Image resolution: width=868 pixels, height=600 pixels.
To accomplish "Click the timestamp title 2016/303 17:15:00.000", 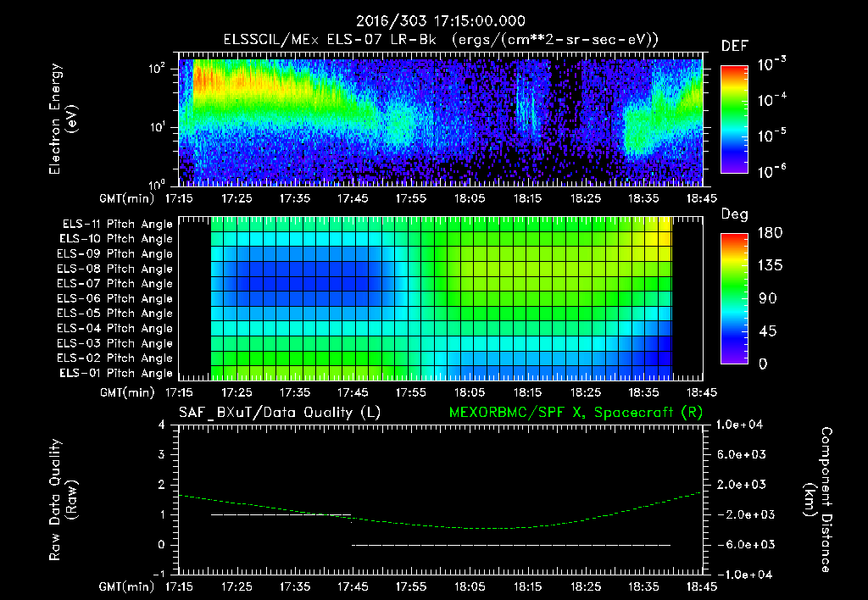I will click(440, 21).
